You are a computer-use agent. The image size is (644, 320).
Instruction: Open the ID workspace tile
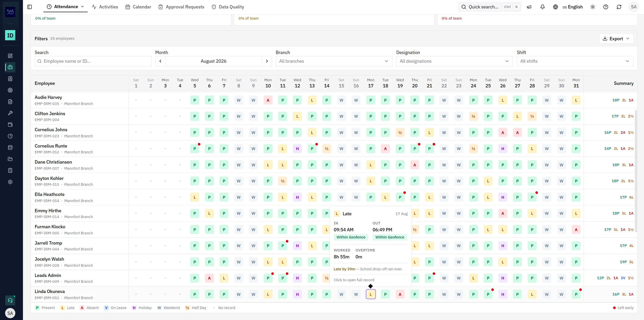[10, 35]
